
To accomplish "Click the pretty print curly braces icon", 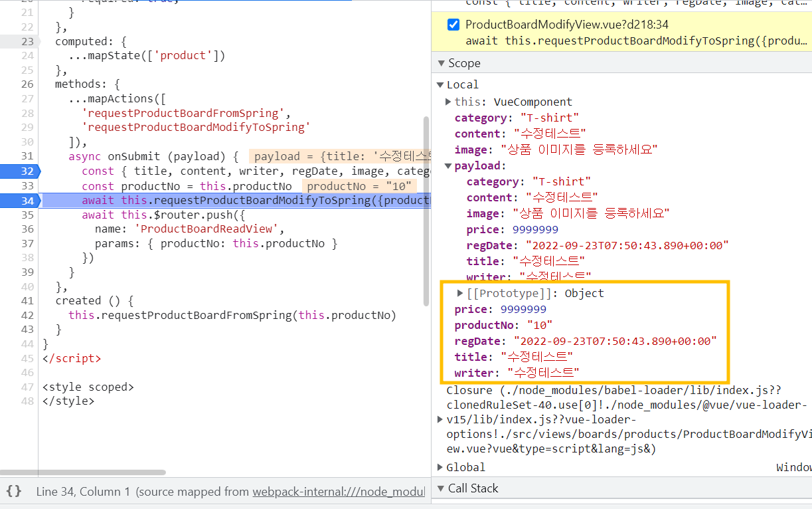I will tap(13, 492).
